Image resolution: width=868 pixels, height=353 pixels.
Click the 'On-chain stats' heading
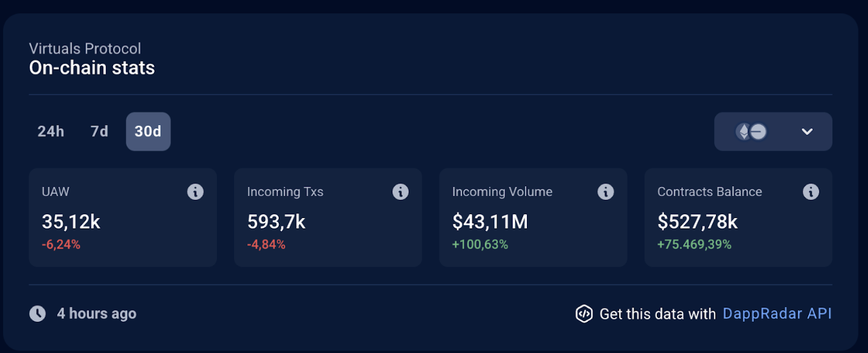(x=92, y=67)
